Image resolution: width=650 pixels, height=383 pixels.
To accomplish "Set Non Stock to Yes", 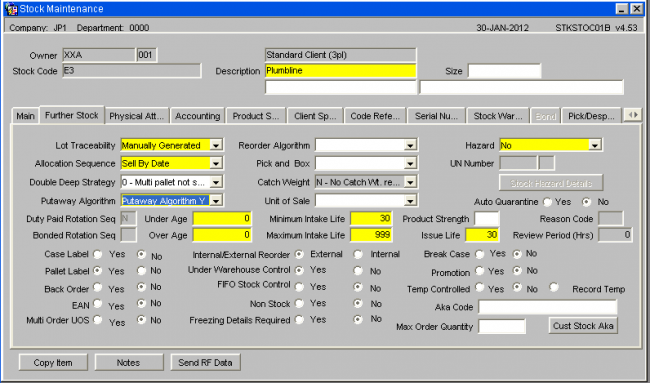I will [299, 303].
